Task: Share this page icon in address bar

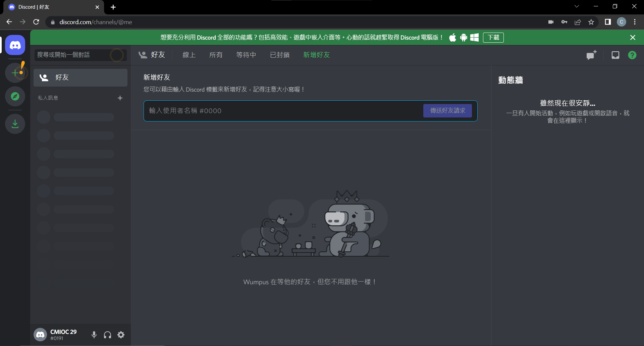Action: 578,22
